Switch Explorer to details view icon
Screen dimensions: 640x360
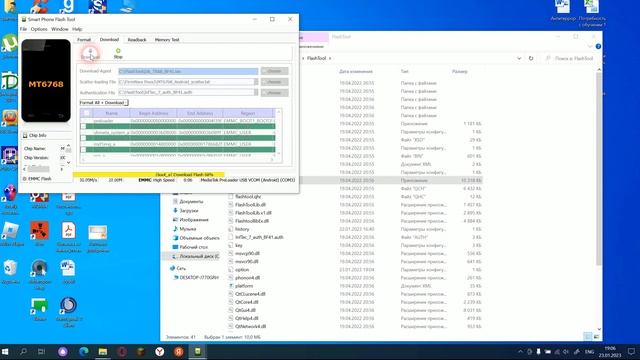tap(587, 336)
